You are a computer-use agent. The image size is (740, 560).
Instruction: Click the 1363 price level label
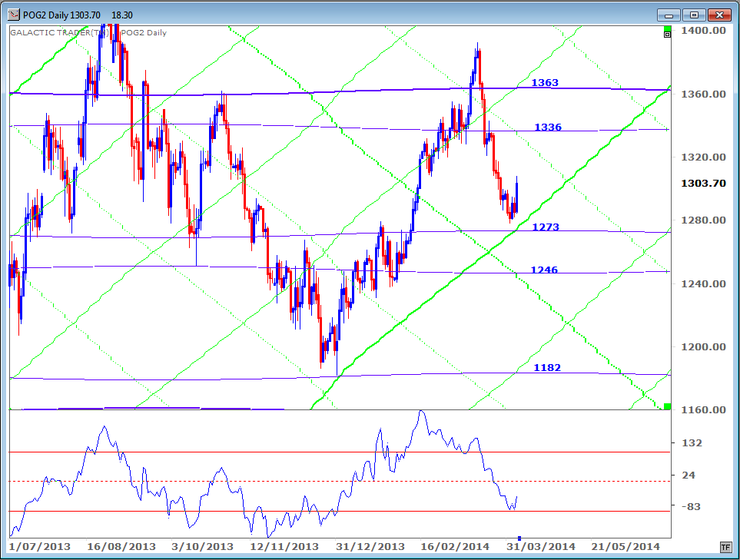(545, 82)
